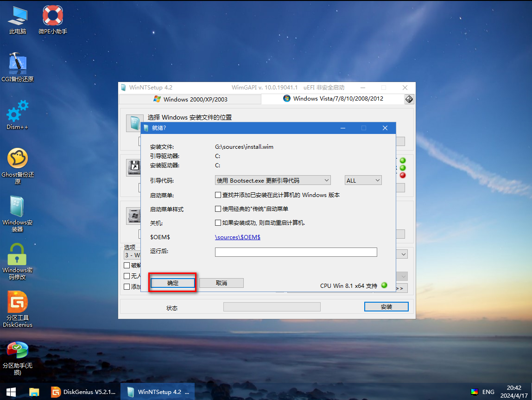Click the 启动菜单样式 label
Screen dimensions: 532x400
pyautogui.click(x=166, y=210)
